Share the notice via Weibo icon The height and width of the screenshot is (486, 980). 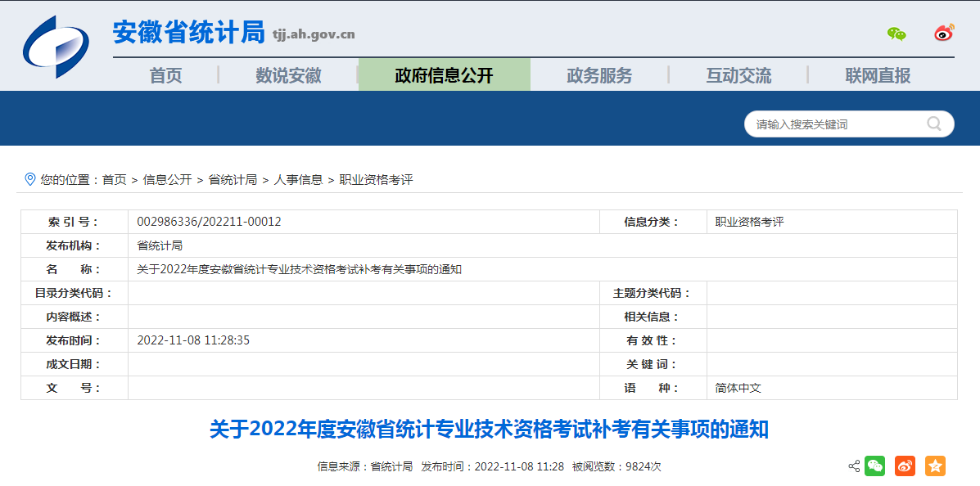(x=904, y=466)
